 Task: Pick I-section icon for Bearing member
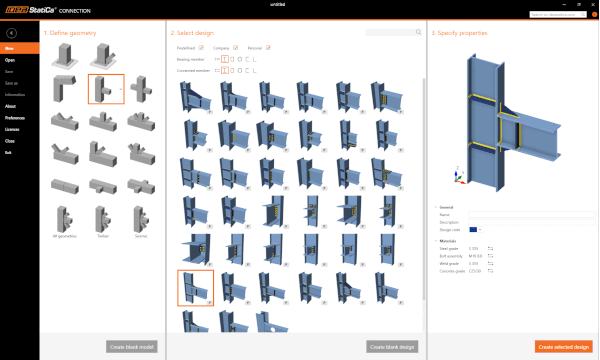[225, 59]
